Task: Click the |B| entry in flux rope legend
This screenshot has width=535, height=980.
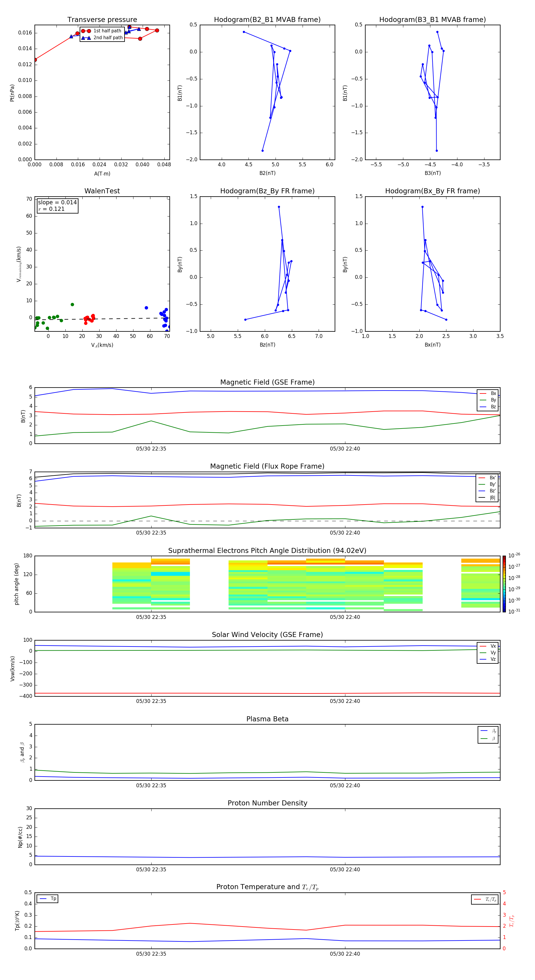Action: click(x=487, y=498)
